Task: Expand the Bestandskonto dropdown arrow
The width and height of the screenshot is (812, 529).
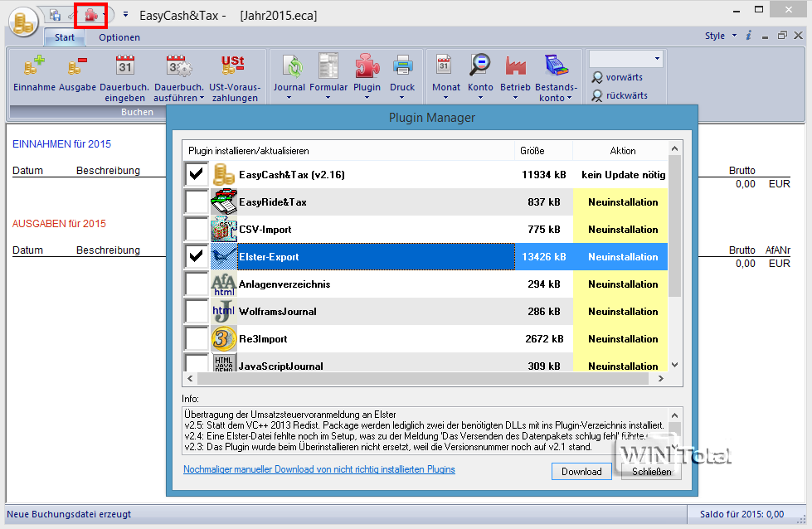Action: (x=569, y=98)
